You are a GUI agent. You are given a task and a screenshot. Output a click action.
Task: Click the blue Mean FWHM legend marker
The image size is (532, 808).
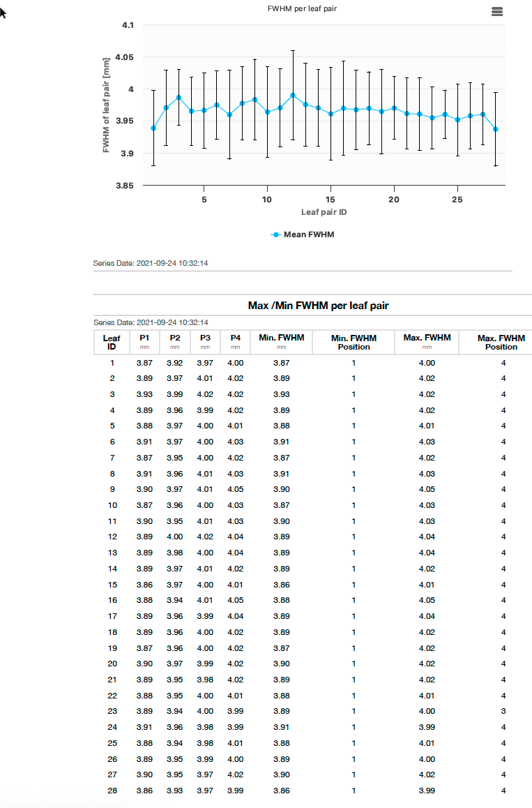click(276, 234)
